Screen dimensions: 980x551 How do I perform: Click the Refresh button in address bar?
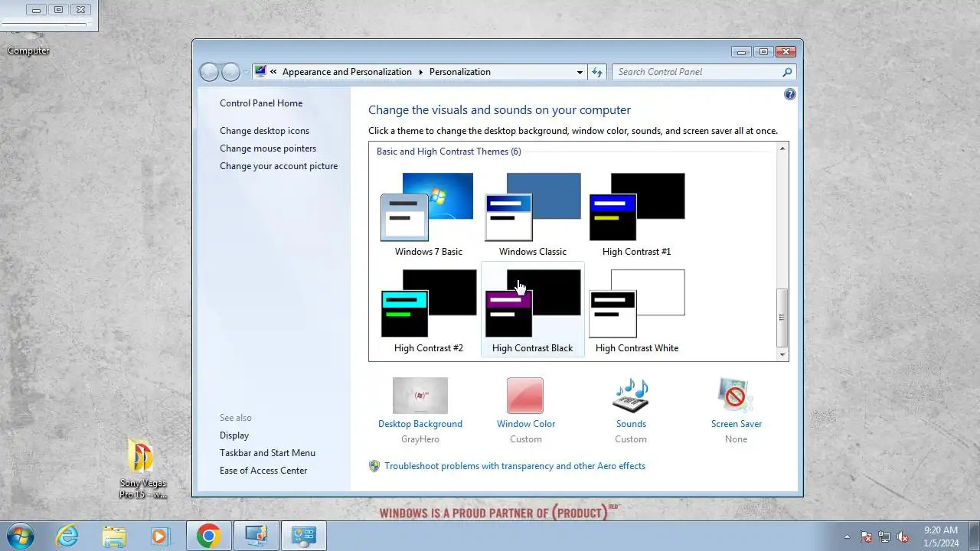click(597, 72)
